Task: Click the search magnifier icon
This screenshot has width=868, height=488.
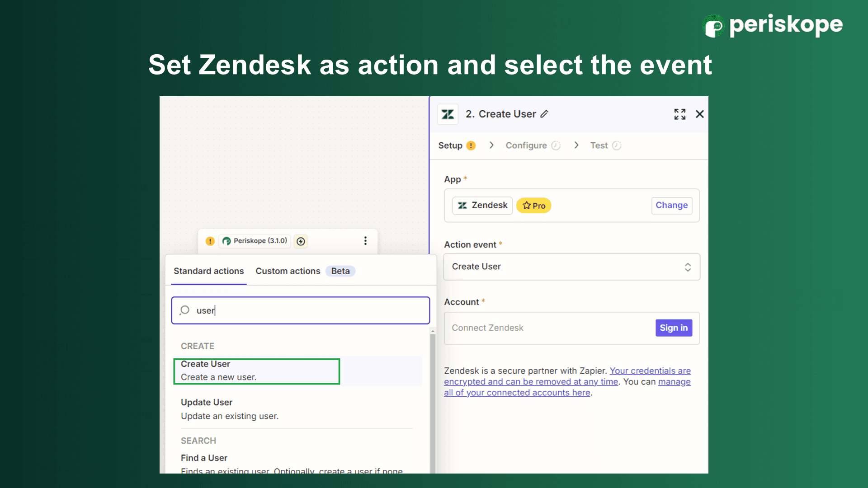Action: 184,310
